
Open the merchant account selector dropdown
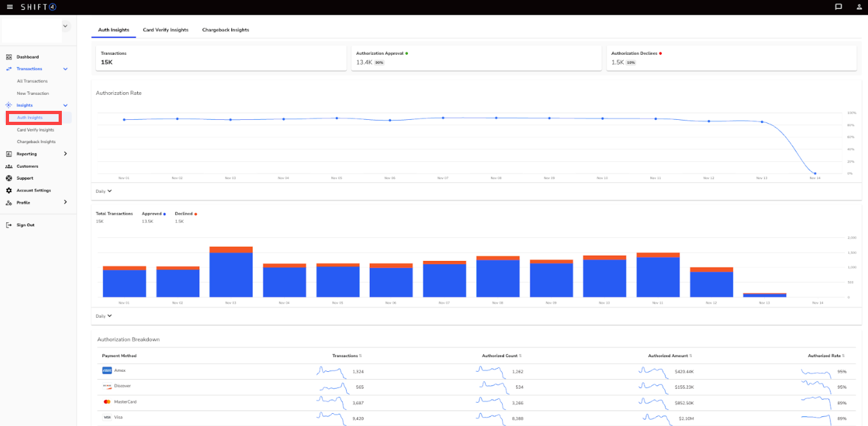click(65, 26)
